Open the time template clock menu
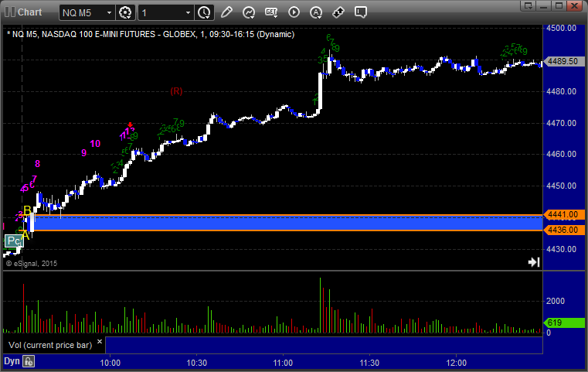The height and width of the screenshot is (372, 588). point(205,13)
